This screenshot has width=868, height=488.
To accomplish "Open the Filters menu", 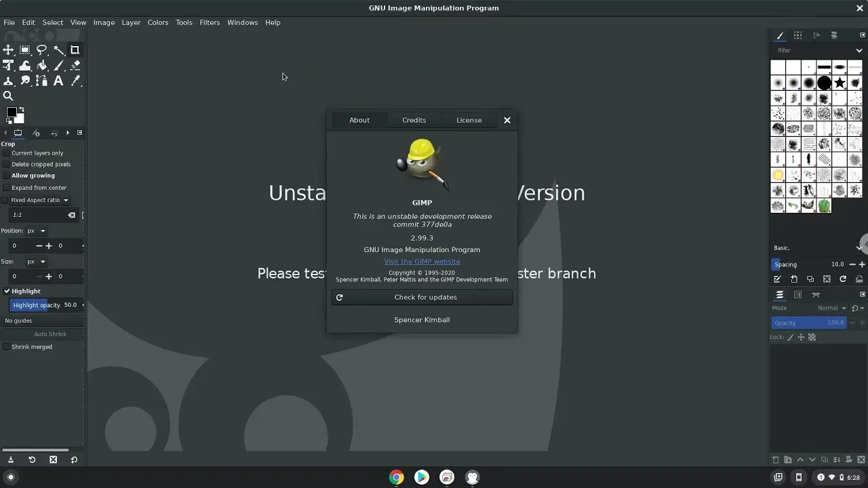I will 210,22.
